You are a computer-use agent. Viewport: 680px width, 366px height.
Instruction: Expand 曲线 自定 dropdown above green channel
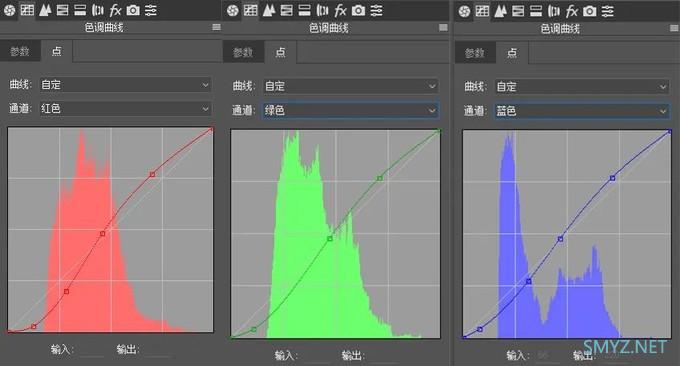tap(350, 86)
